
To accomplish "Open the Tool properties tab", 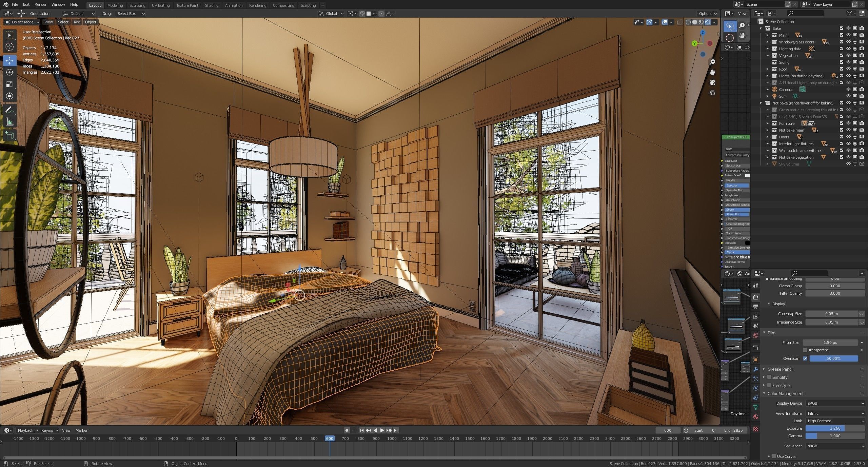I will point(756,285).
